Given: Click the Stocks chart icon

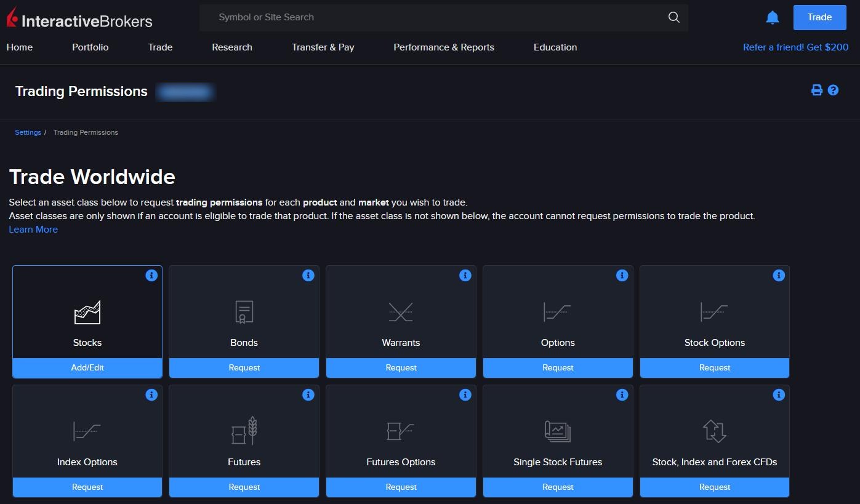Looking at the screenshot, I should coord(87,313).
